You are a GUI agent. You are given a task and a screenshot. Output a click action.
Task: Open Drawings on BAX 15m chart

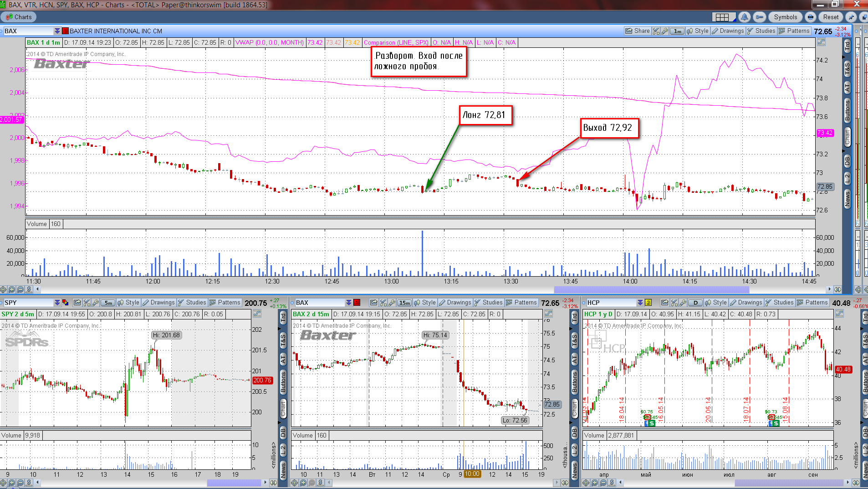click(x=455, y=303)
